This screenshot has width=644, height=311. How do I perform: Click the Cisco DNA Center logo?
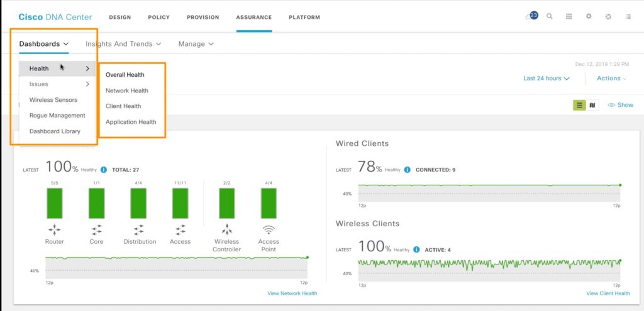point(55,17)
